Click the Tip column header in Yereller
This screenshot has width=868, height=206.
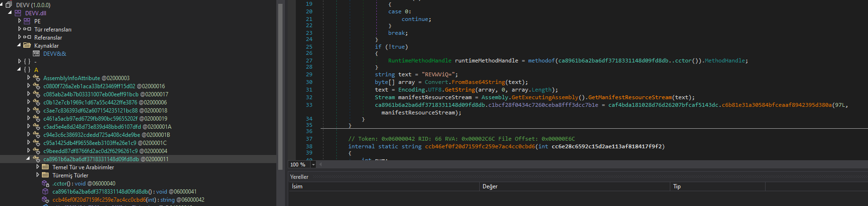(x=676, y=186)
